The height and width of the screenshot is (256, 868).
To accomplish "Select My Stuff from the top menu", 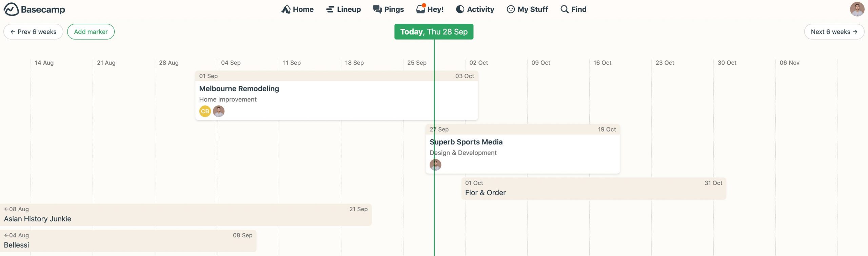I will [x=532, y=9].
